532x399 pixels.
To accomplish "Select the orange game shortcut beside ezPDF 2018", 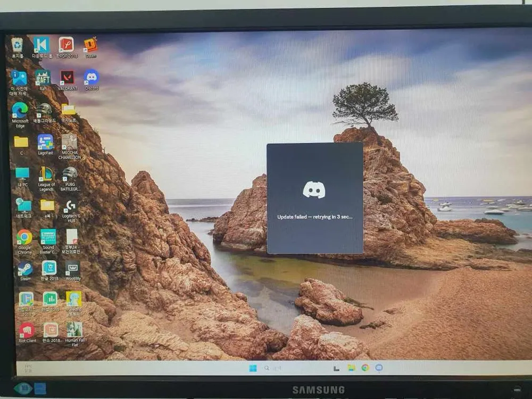I will click(90, 47).
